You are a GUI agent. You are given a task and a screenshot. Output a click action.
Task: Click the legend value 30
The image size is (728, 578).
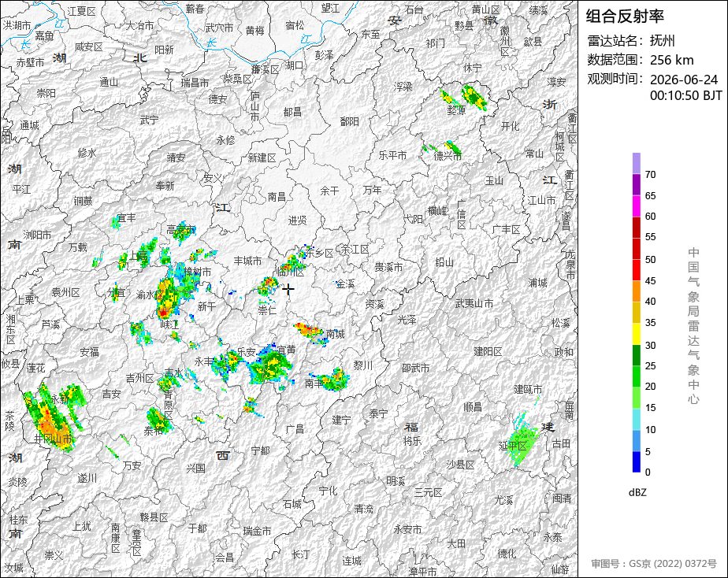651,345
